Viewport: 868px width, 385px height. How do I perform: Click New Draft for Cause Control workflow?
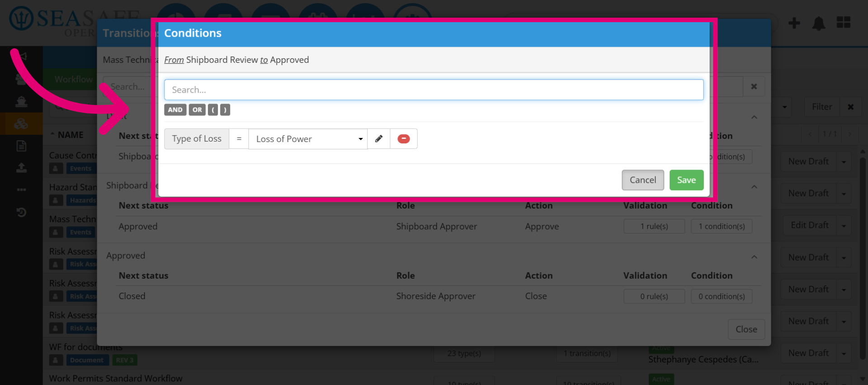pyautogui.click(x=808, y=162)
